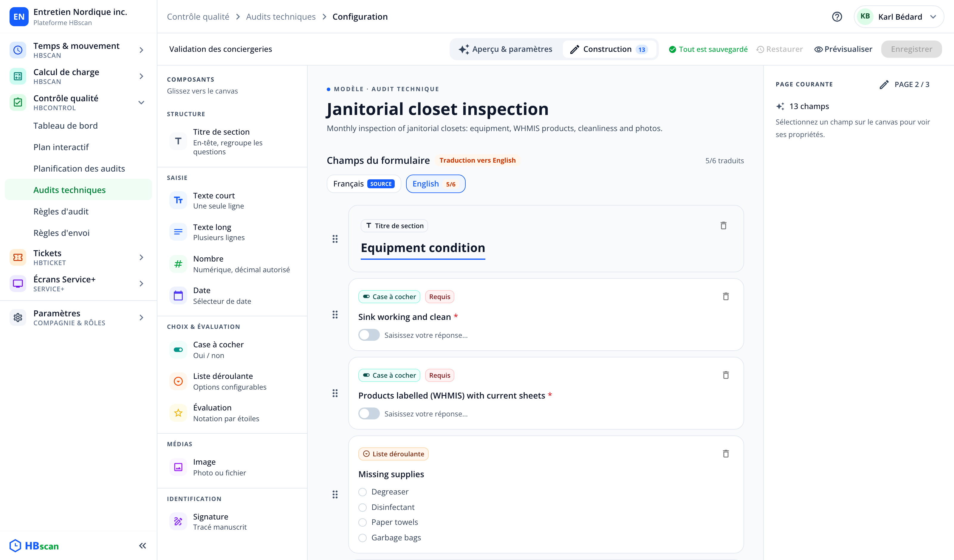Select the Degreaser radio option

[x=362, y=492]
